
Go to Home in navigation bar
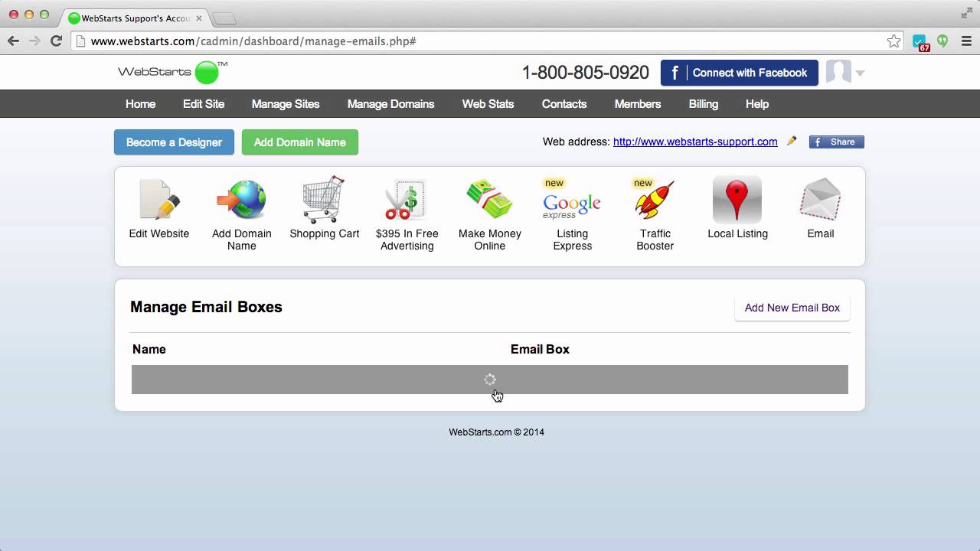(x=140, y=104)
